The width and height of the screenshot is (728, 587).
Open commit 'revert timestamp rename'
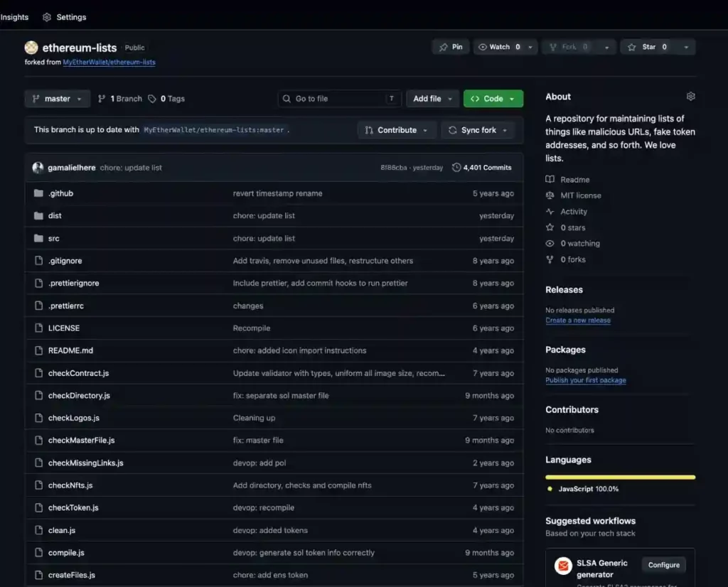[278, 193]
